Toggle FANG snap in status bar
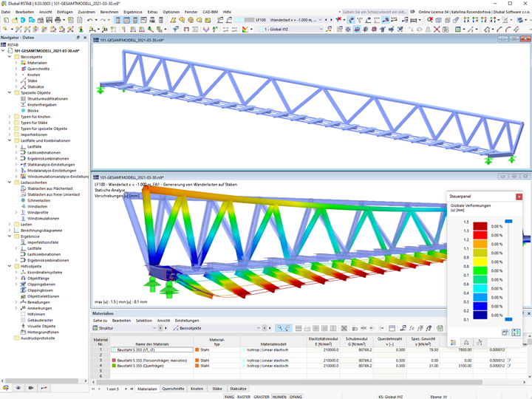Viewport: 532px width, 399px height. click(229, 397)
